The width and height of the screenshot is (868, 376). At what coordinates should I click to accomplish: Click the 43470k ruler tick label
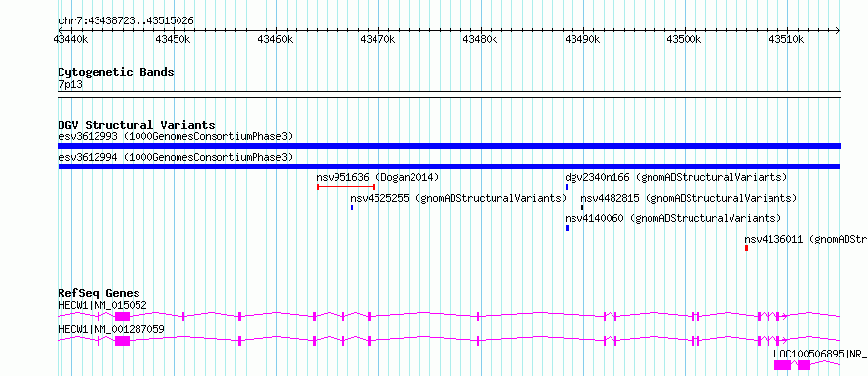tap(378, 39)
